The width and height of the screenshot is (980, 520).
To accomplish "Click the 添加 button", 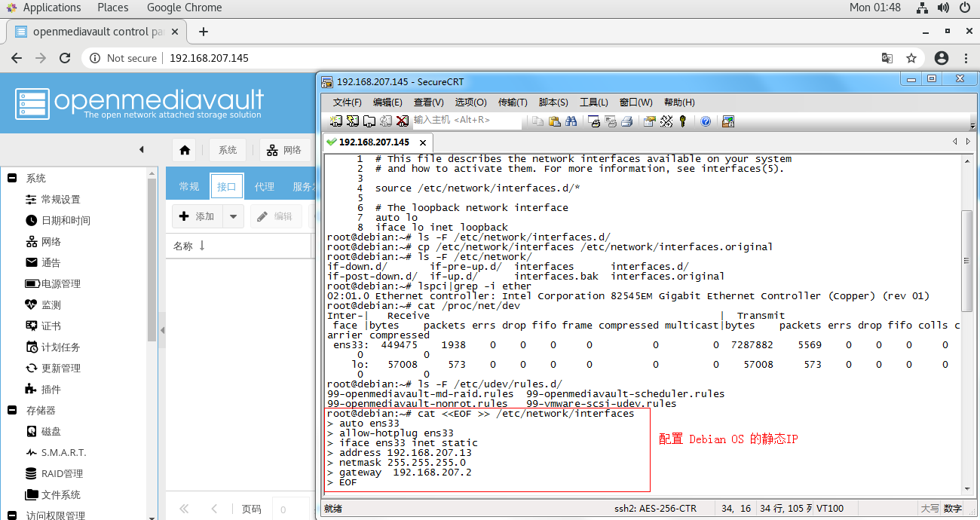I will 198,216.
